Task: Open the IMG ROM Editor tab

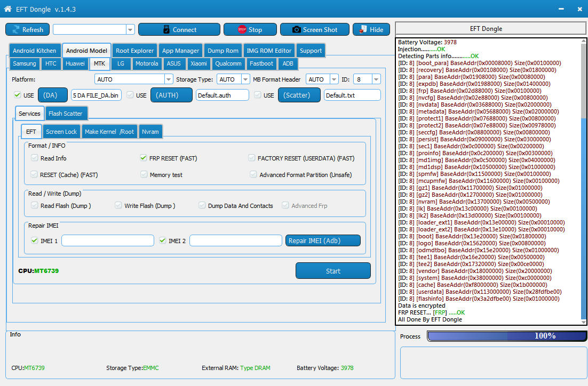Action: pos(269,51)
